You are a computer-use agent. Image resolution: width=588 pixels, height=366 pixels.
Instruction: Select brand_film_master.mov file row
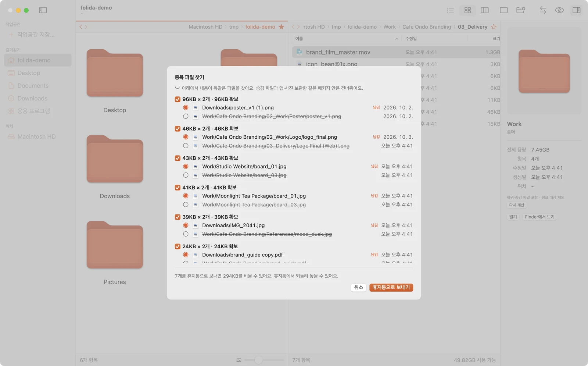point(396,52)
